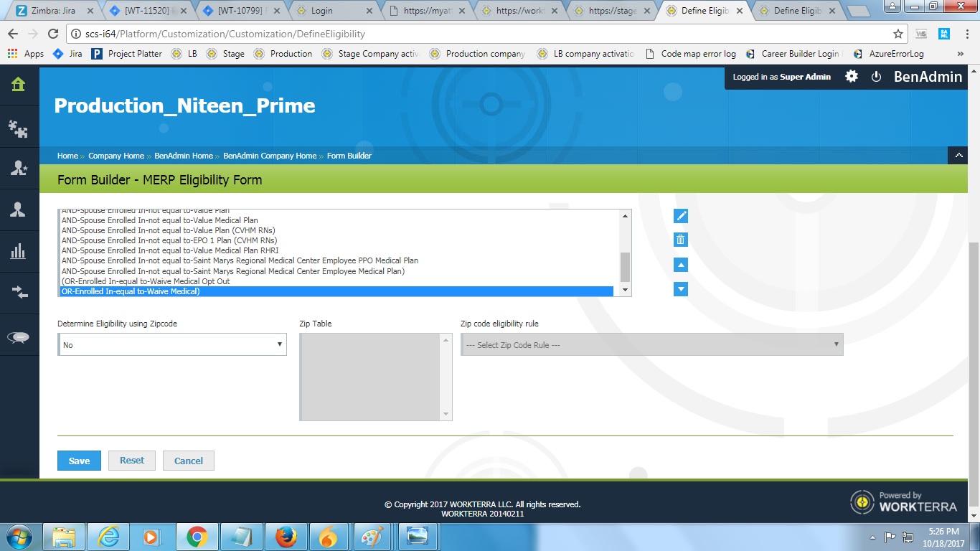Viewport: 980px width, 551px height.
Task: Collapse the header using chevron button
Action: pos(958,156)
